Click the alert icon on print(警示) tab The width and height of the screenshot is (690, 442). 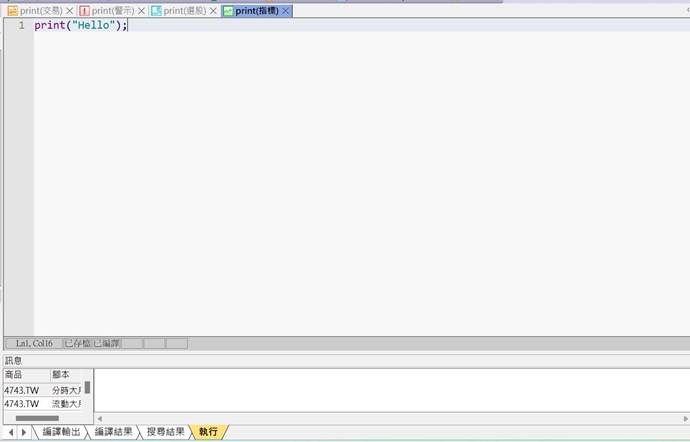(84, 11)
